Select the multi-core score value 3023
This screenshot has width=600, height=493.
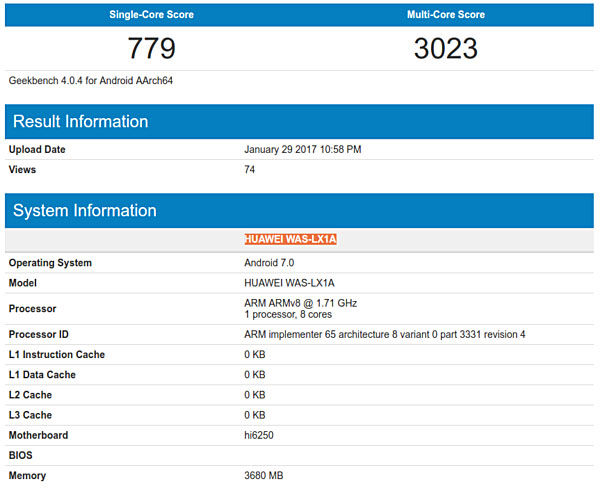click(446, 48)
